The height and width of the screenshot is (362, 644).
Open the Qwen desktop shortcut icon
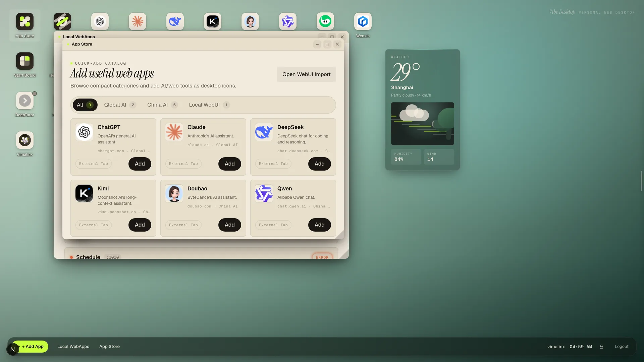[x=288, y=22]
